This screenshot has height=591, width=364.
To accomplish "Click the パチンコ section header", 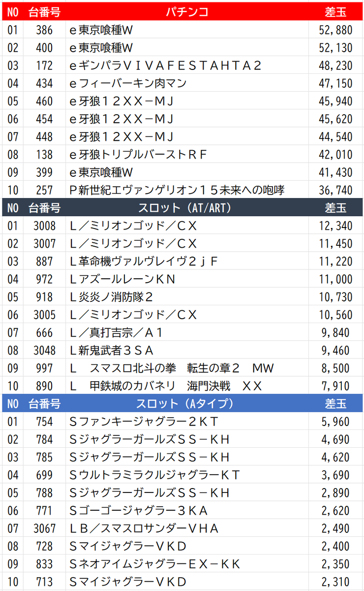I will tap(187, 12).
